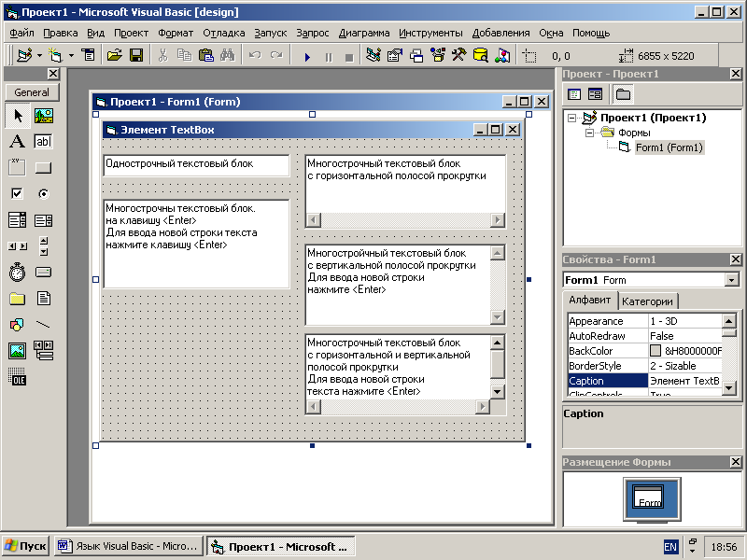Select Form1 (Form1) in project tree
Screen dimensions: 747x560
(x=669, y=147)
